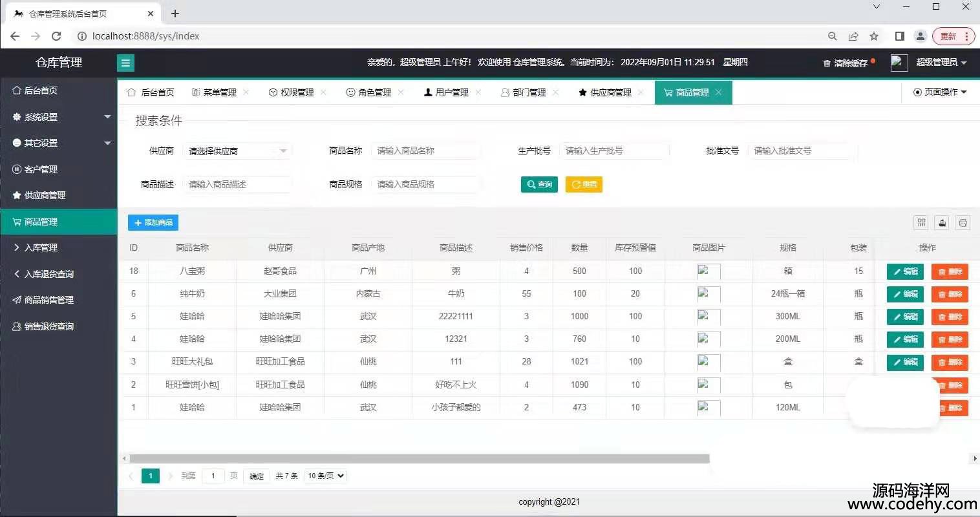Focus the 商品描述 search input
Screen dimensions: 980x517
pos(237,184)
